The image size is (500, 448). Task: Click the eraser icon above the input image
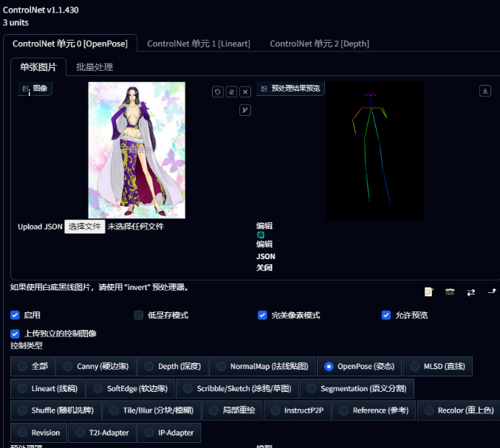[x=231, y=92]
